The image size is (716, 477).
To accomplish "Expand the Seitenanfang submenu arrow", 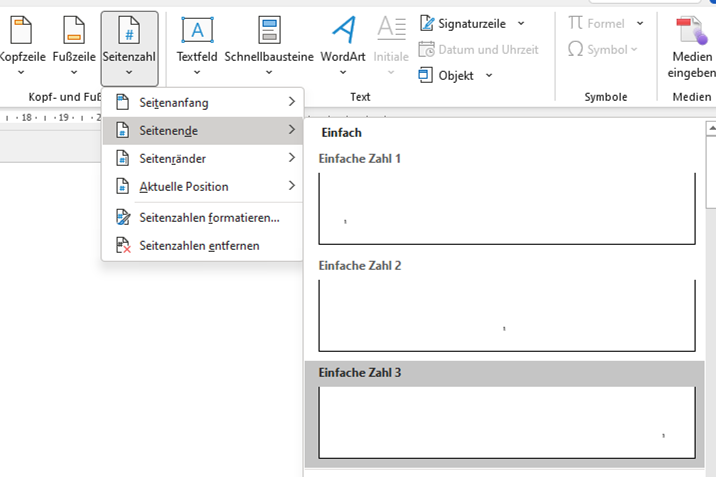I will [291, 102].
